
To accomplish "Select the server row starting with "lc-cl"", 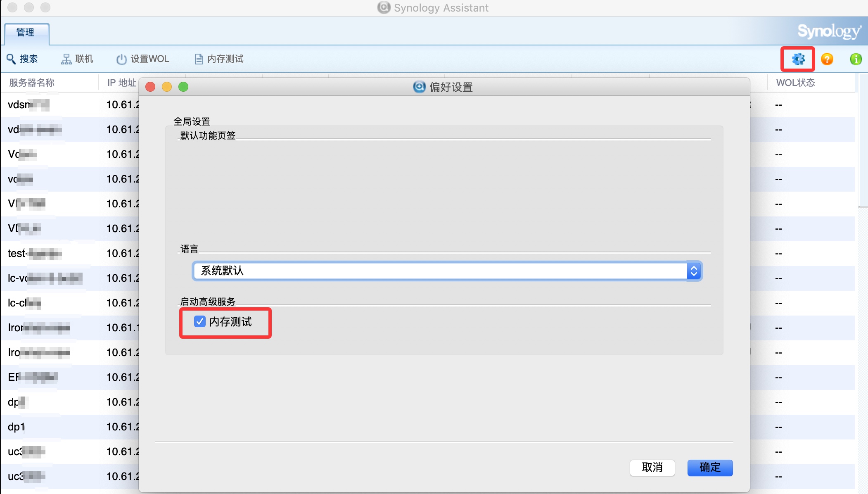I will 69,303.
